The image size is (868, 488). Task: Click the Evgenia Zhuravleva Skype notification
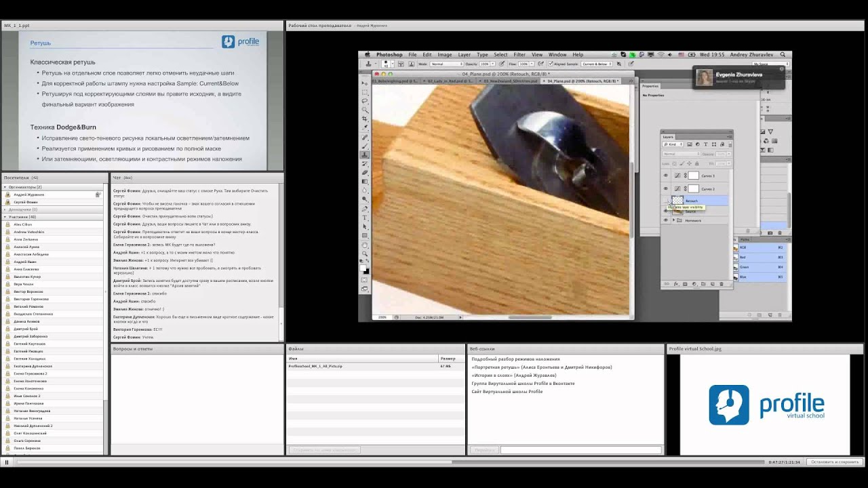738,77
